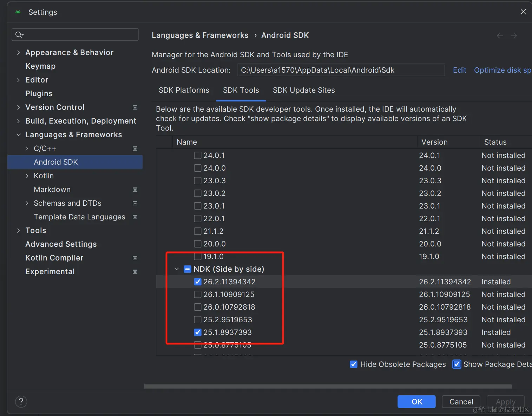Viewport: 532px width, 416px height.
Task: Uncheck Hide Obsolete Packages
Action: [353, 364]
